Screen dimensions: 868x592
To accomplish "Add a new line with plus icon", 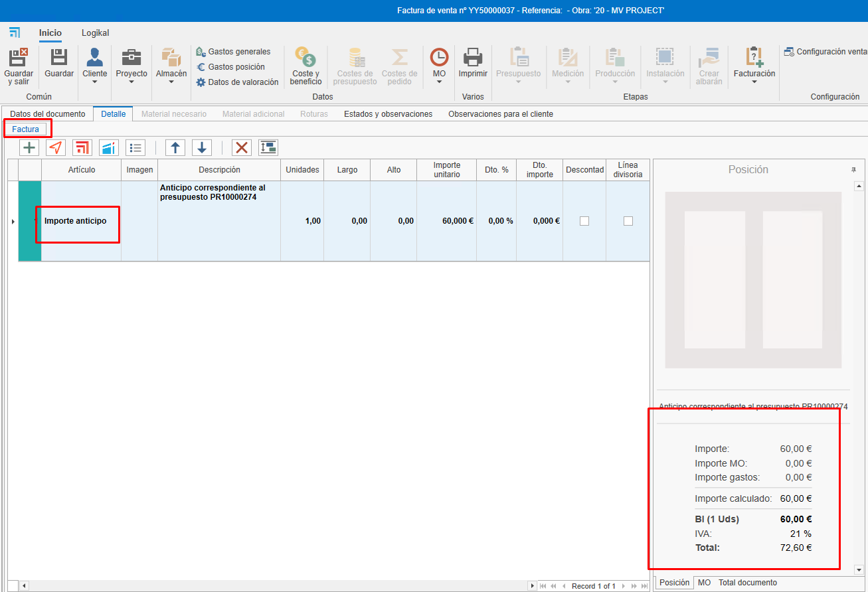I will pyautogui.click(x=29, y=147).
